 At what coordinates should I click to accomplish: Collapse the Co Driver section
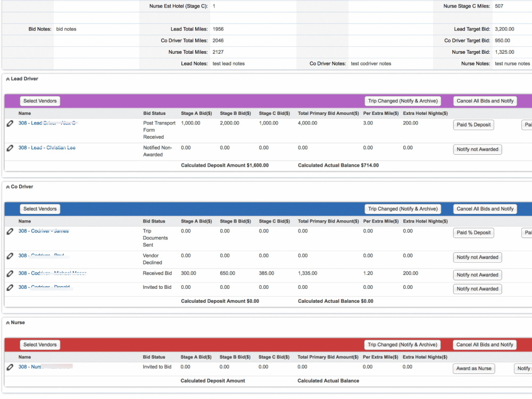tap(8, 187)
